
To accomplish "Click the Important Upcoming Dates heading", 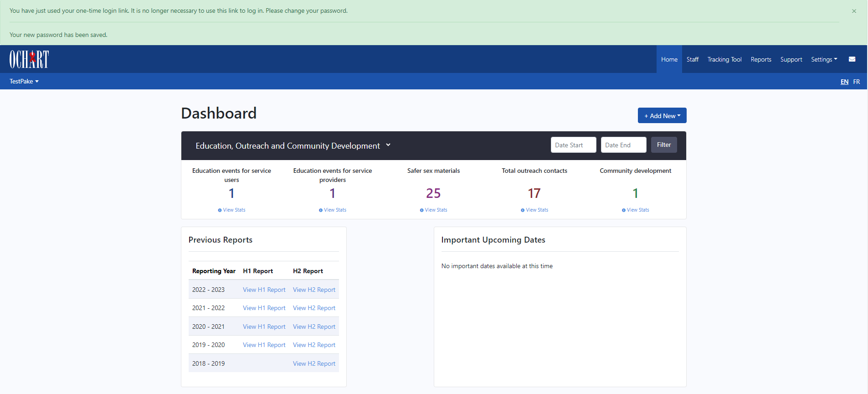I will tap(493, 240).
